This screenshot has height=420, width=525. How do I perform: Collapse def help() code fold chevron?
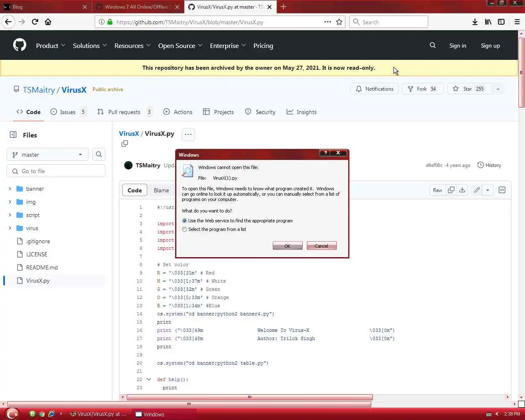pos(148,379)
